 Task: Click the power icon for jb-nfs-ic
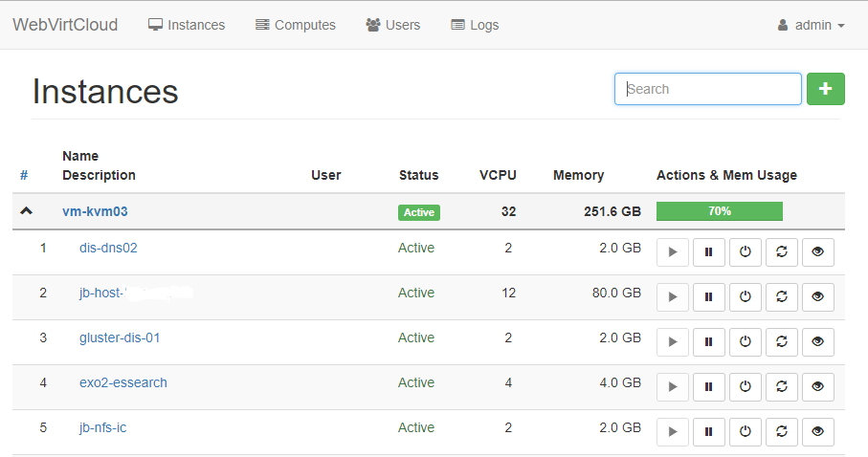click(x=746, y=432)
